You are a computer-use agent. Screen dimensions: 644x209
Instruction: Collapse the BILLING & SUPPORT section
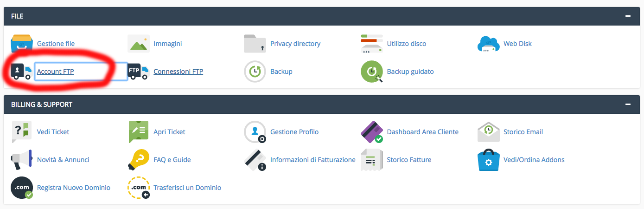628,104
